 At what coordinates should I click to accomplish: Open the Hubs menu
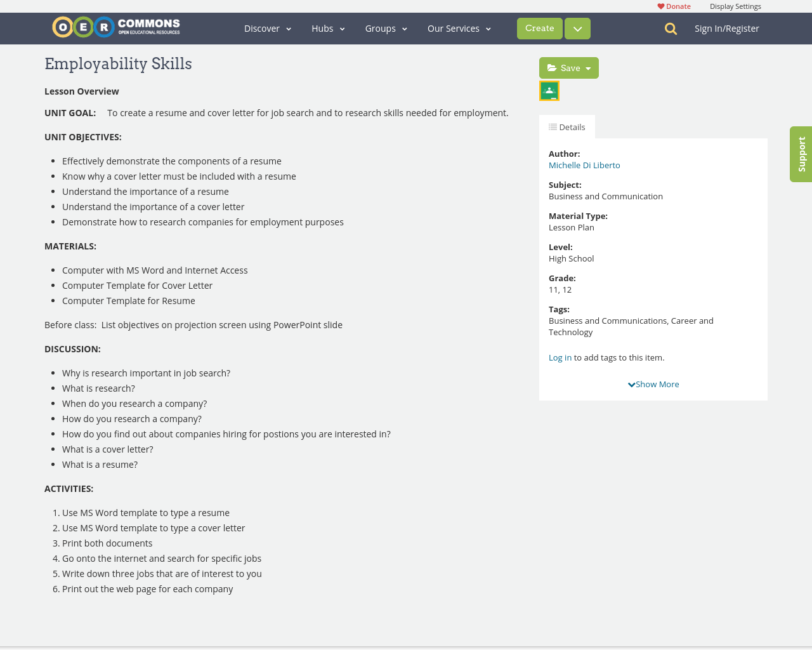pyautogui.click(x=322, y=28)
